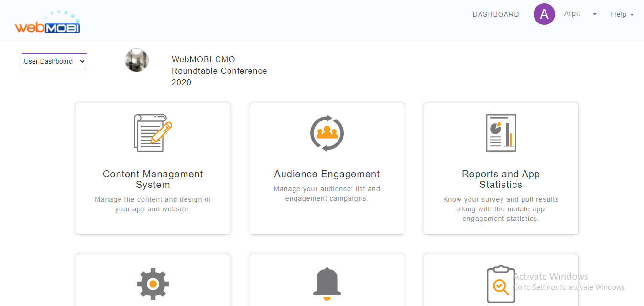Open the Content Management System notepad icon
This screenshot has width=644, height=306.
coord(153,133)
